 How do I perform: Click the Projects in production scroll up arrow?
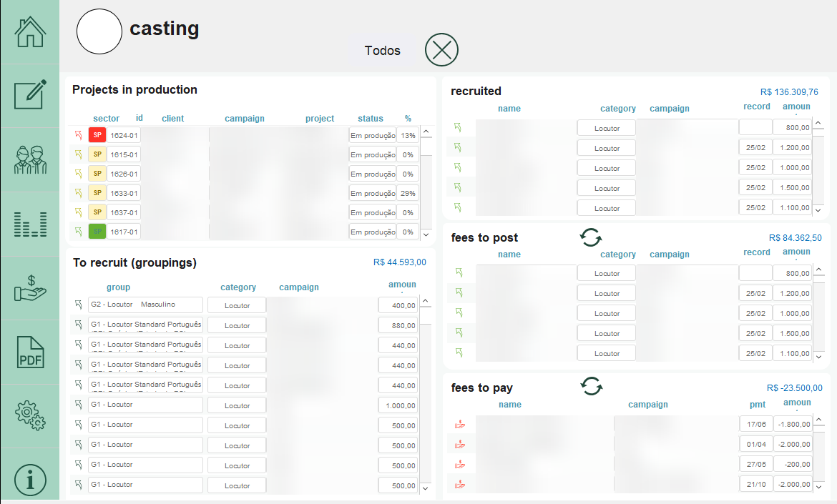click(x=426, y=132)
